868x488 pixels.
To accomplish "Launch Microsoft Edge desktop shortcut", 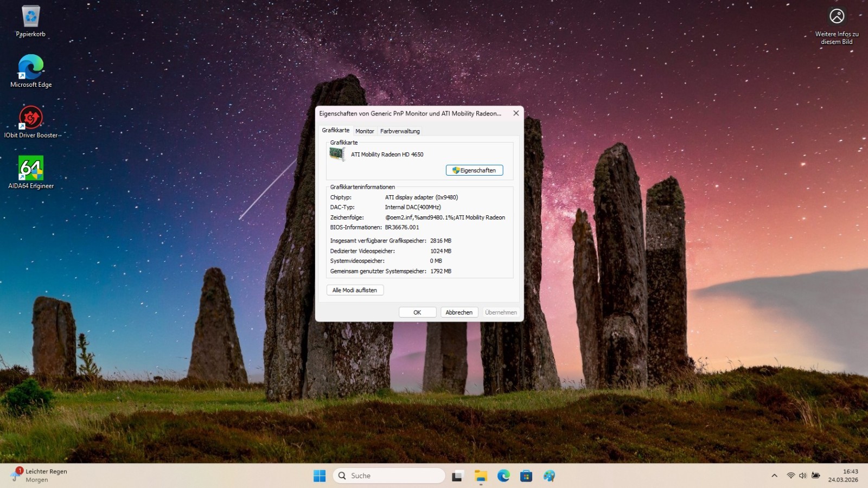I will click(x=31, y=71).
